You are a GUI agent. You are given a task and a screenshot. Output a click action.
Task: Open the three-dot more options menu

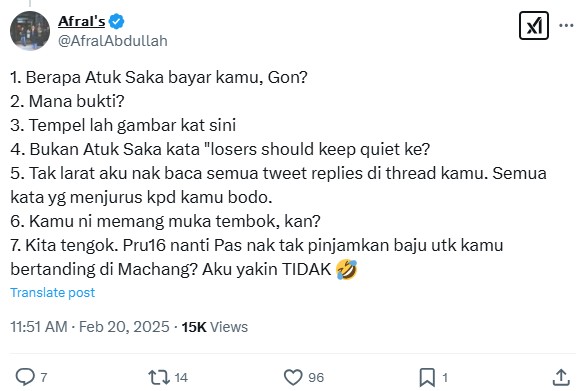pos(566,25)
